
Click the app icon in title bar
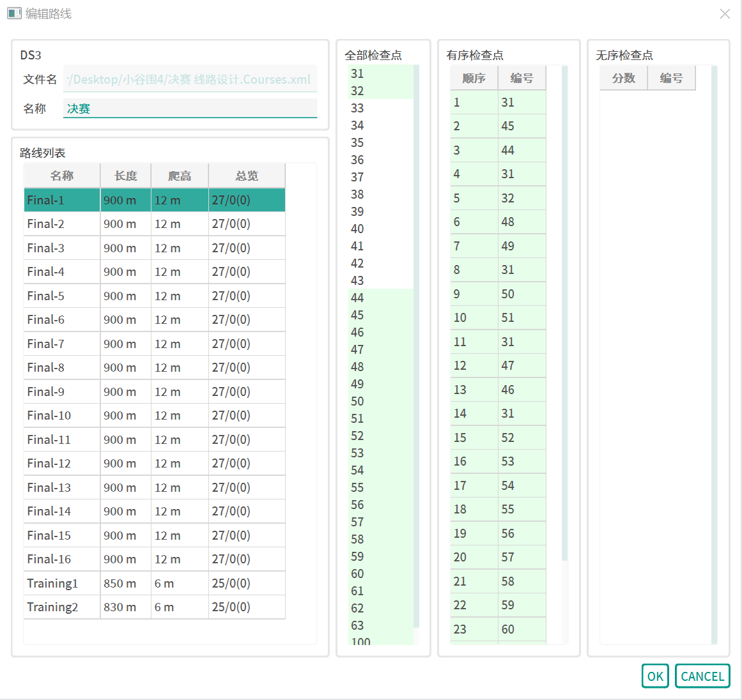tap(14, 13)
